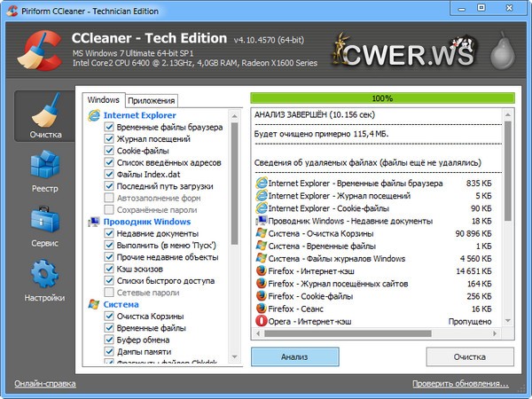Run cleaner with Очистка button

pyautogui.click(x=470, y=356)
